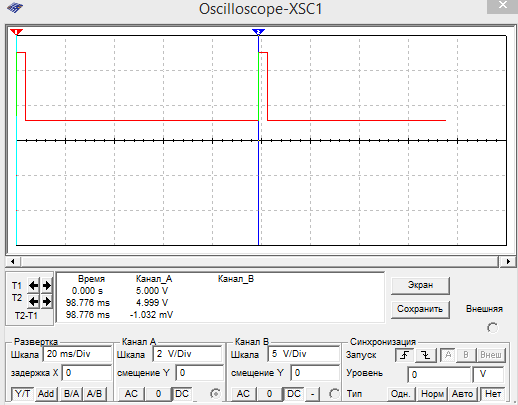
Task: Click the Multisim icon in title bar
Action: click(15, 8)
